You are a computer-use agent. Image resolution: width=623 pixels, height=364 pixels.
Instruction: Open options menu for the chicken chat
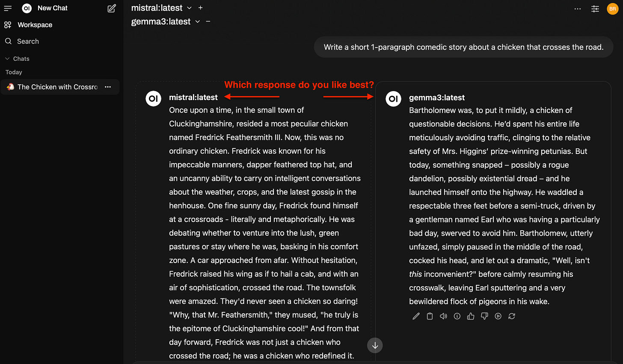108,87
